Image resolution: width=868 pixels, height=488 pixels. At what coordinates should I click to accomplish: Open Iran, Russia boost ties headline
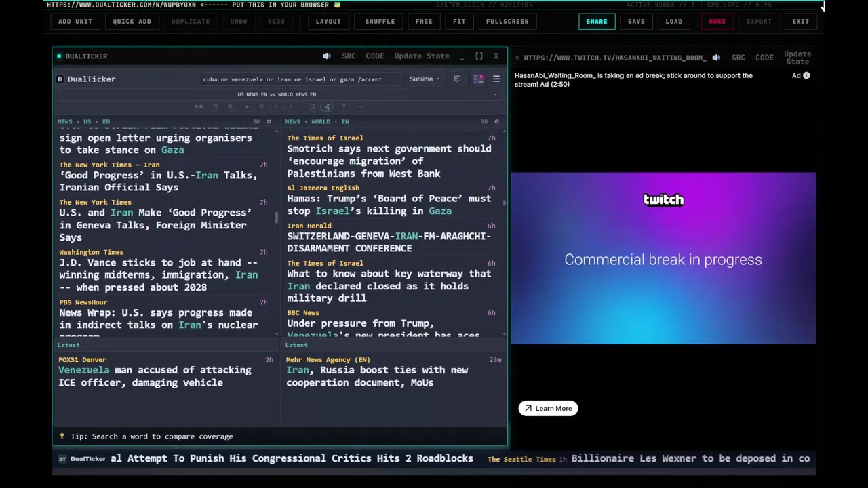tap(377, 376)
